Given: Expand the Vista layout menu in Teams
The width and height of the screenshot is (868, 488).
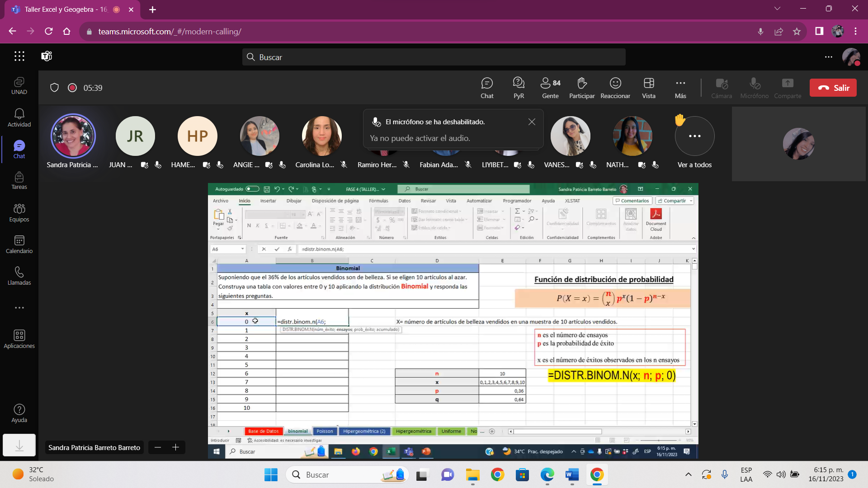Looking at the screenshot, I should (x=649, y=87).
